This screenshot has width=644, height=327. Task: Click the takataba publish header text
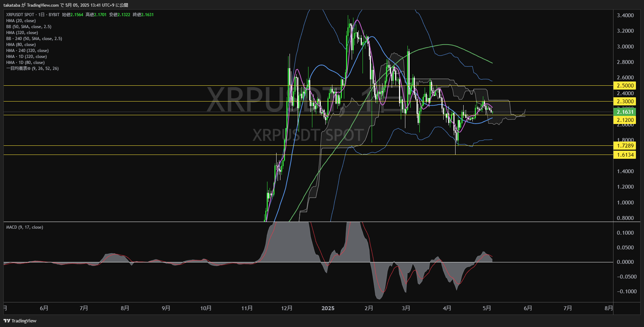(66, 5)
